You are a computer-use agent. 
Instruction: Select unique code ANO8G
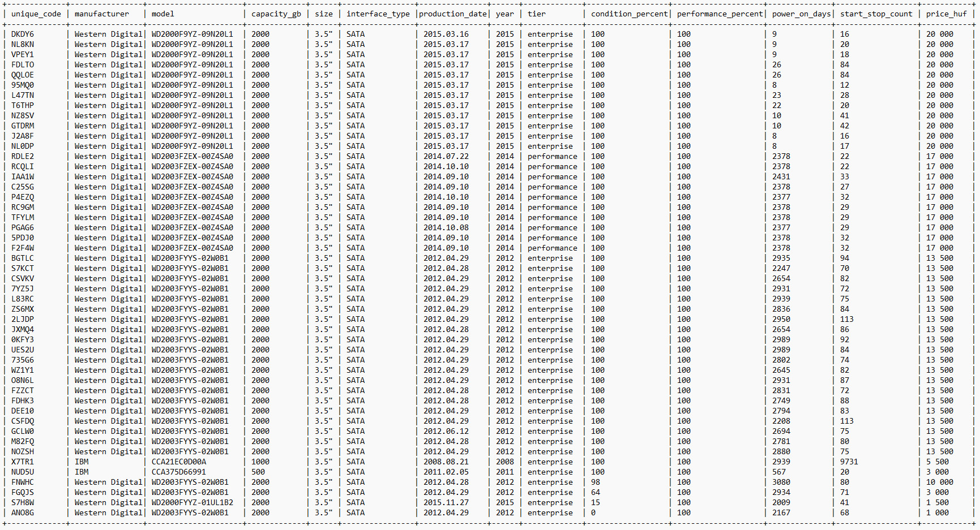pyautogui.click(x=23, y=512)
